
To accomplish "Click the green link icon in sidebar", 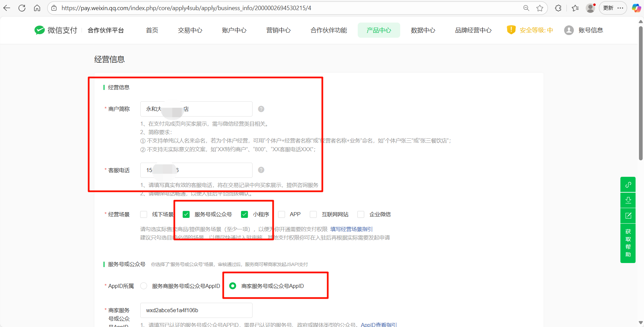I will point(628,185).
